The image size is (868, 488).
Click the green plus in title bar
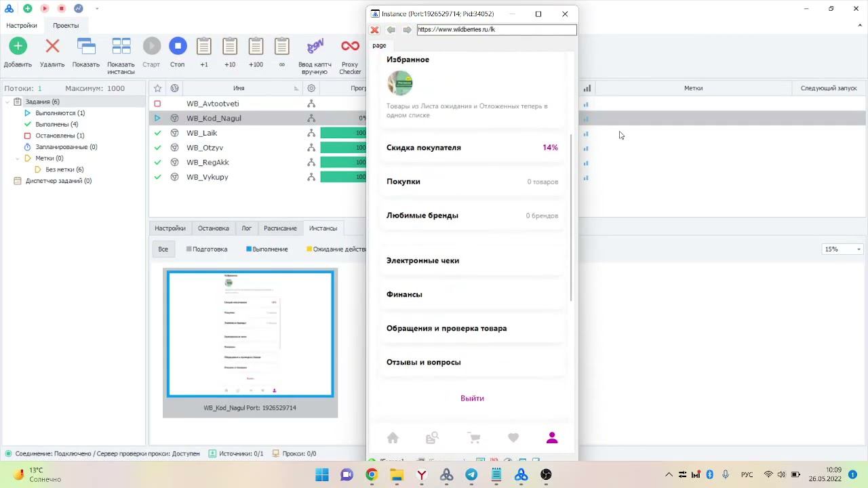pyautogui.click(x=27, y=9)
